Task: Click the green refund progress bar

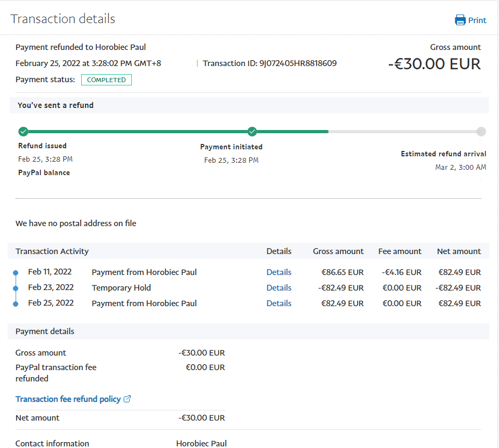Action: [138, 132]
